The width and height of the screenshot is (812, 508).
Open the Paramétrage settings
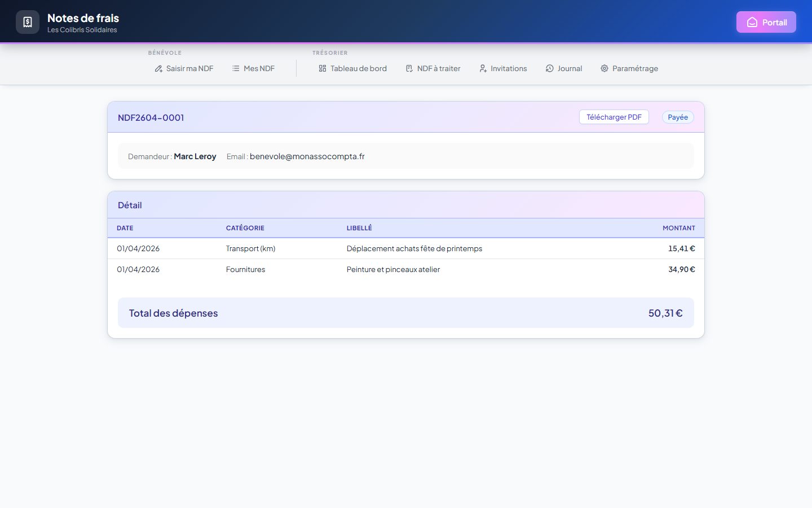click(x=629, y=68)
